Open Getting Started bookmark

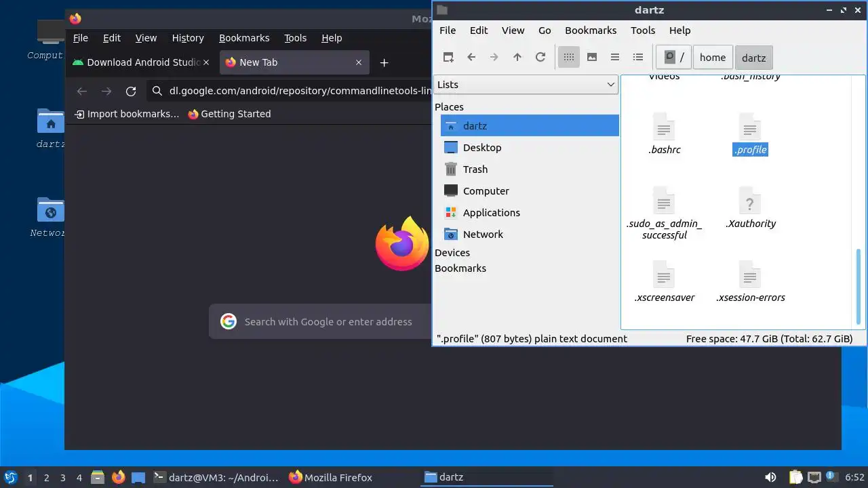(x=229, y=114)
